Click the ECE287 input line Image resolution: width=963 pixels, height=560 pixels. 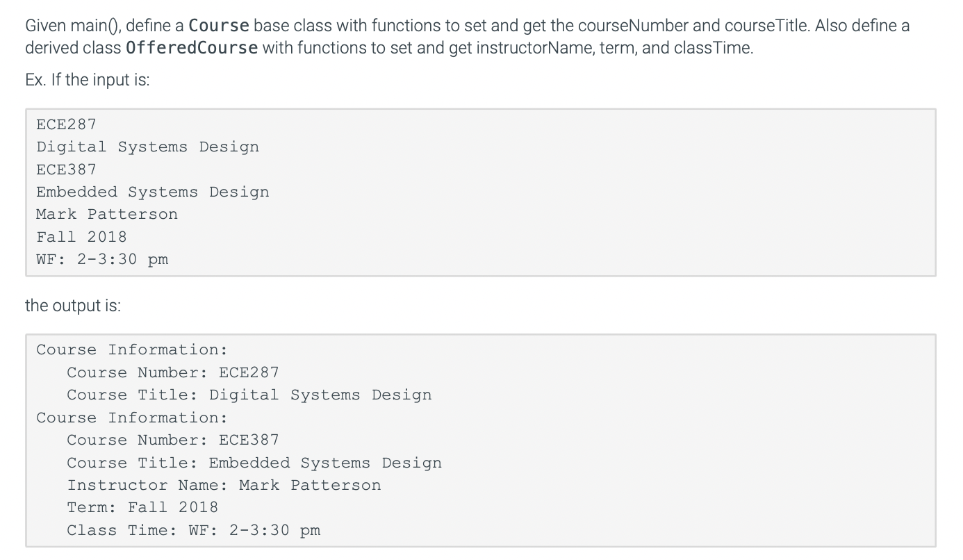point(66,124)
